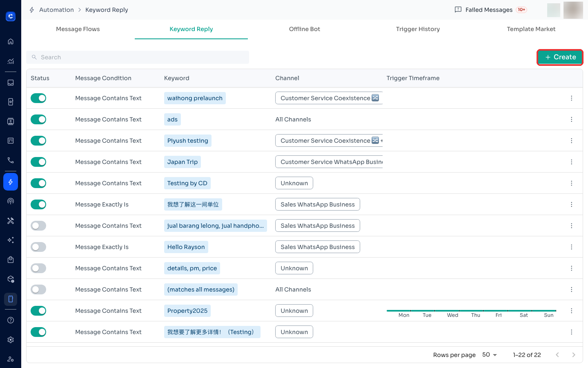Click the app logo in the sidebar

pos(11,16)
